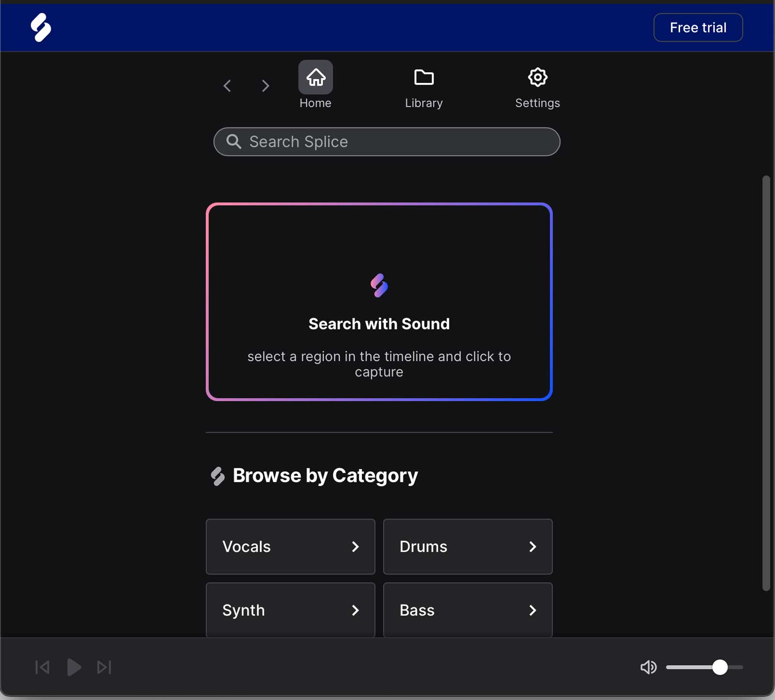Switch to the Library tab
Viewport: 775px width, 700px height.
424,89
